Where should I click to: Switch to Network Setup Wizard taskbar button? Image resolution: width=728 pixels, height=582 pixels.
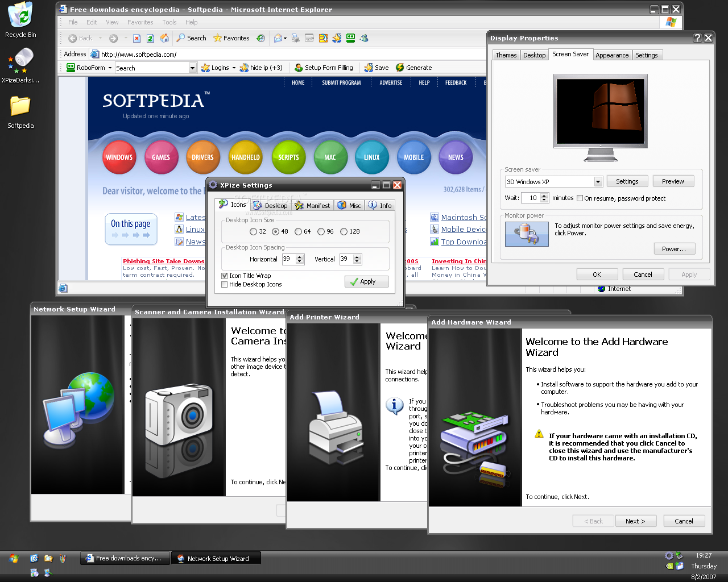click(x=217, y=559)
